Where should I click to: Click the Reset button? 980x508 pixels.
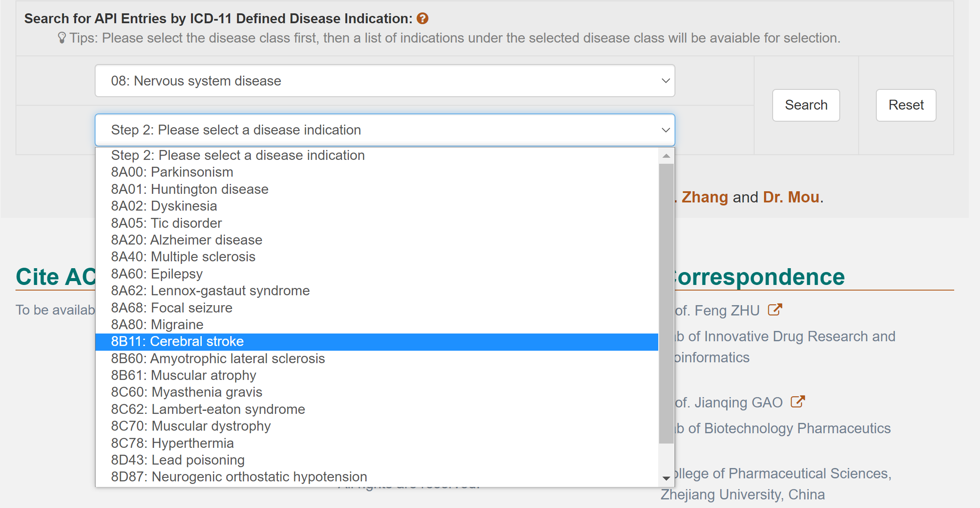point(906,105)
